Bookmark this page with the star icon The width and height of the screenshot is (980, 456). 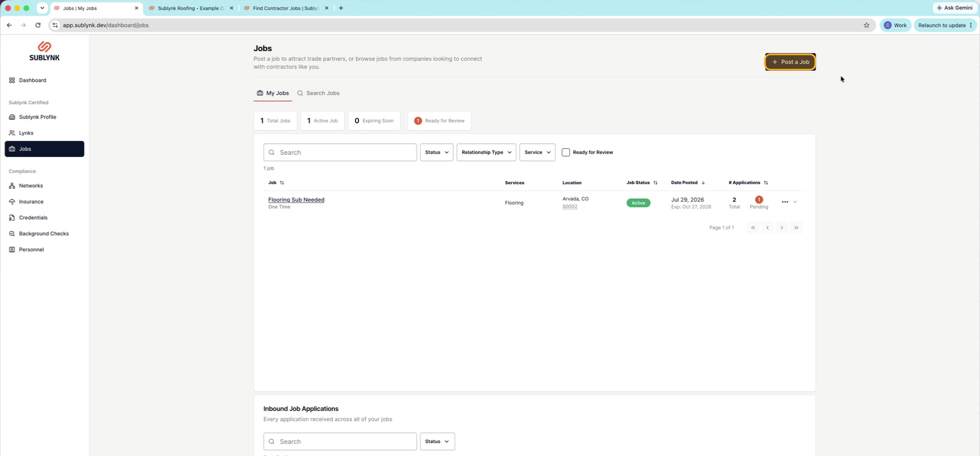(x=866, y=25)
